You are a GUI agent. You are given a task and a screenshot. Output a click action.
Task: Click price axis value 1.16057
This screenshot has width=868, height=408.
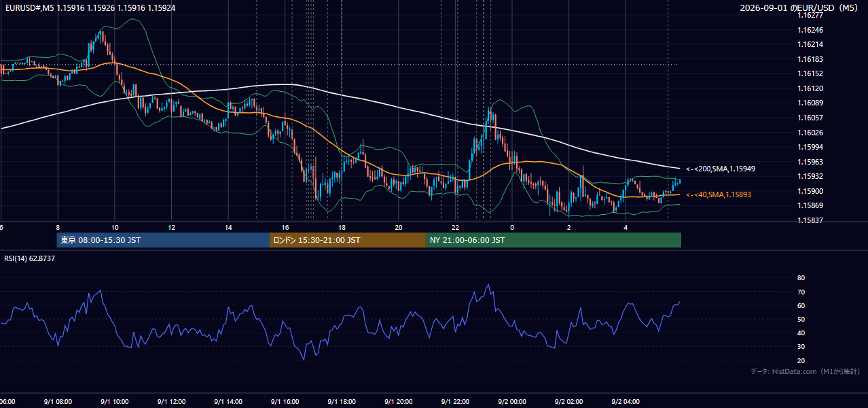pos(810,118)
